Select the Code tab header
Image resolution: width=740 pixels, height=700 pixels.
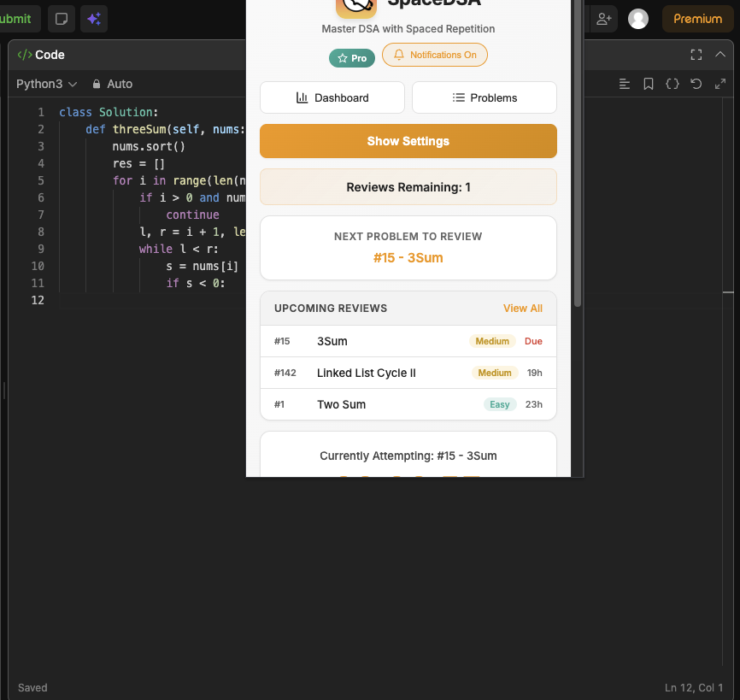[x=41, y=55]
